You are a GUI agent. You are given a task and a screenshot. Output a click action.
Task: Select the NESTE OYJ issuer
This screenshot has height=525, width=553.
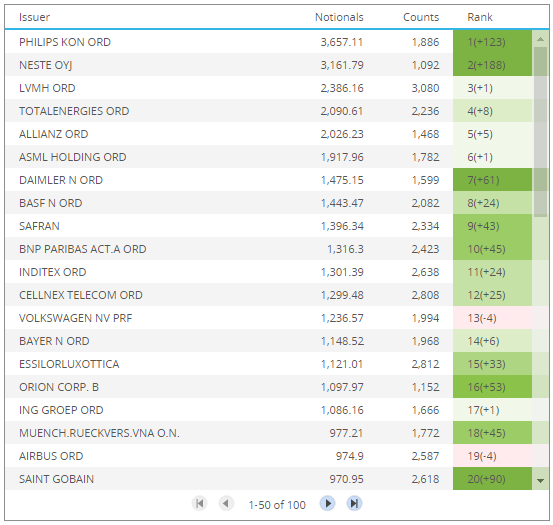click(x=45, y=65)
